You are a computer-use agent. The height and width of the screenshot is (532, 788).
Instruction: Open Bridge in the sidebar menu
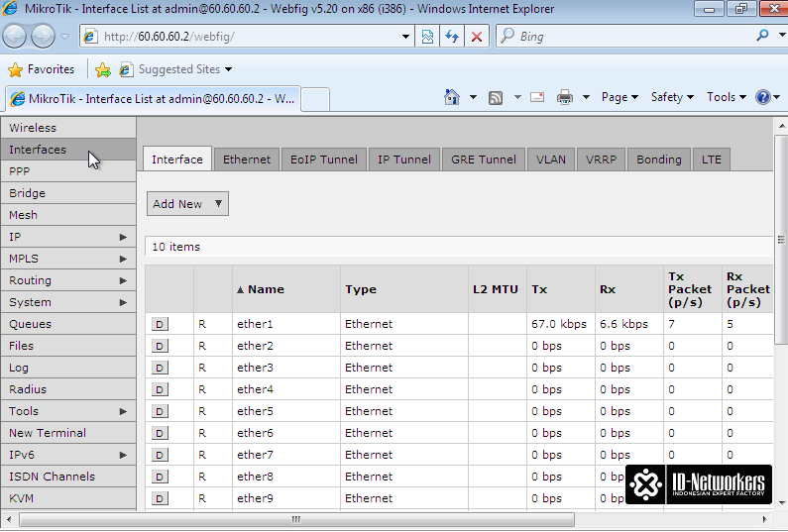68,193
